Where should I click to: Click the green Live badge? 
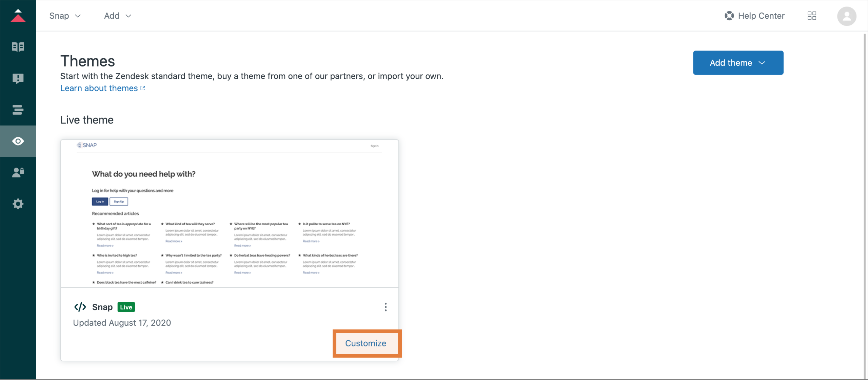(126, 307)
